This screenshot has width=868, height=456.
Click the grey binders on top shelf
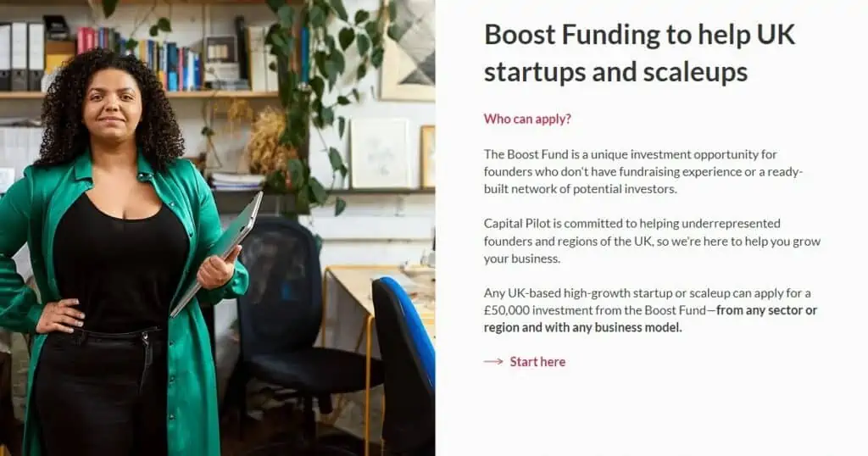22,57
